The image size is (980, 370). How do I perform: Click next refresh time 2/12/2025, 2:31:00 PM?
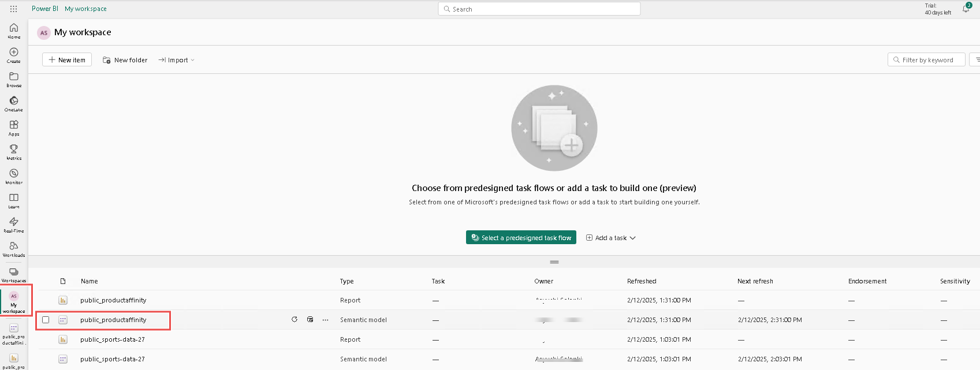tap(770, 320)
